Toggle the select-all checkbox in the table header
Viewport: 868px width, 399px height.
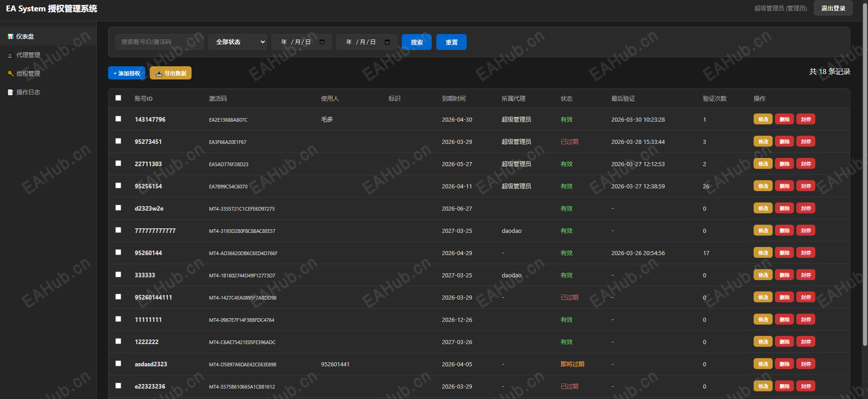(x=118, y=98)
